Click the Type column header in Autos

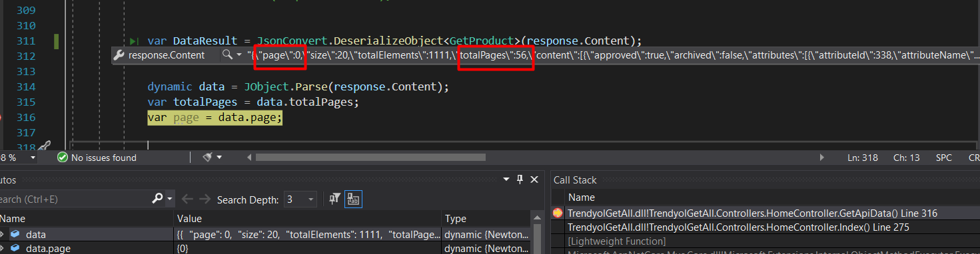486,218
